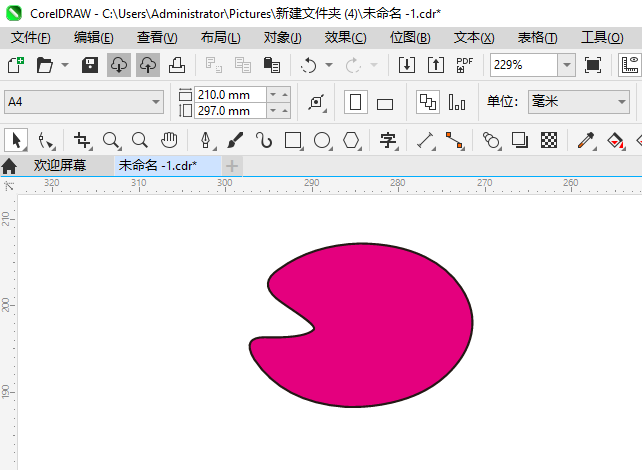Save the document with floppy icon
Image resolution: width=642 pixels, height=470 pixels.
[90, 65]
